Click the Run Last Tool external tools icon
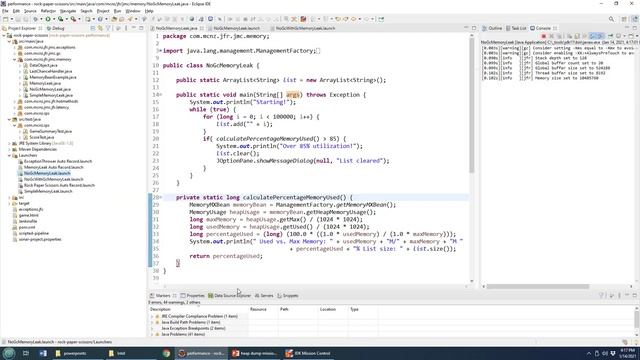This screenshot has width=640, height=360. pyautogui.click(x=73, y=19)
